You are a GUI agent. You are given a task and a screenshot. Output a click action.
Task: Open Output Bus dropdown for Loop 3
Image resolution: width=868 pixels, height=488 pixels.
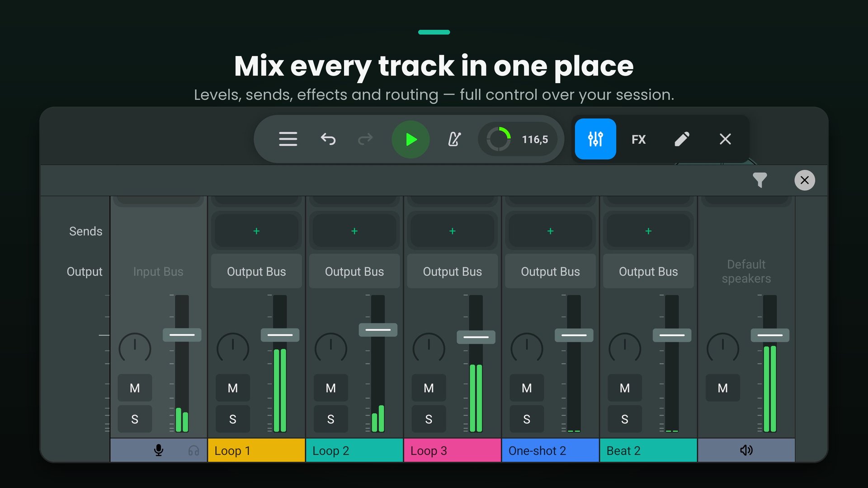[453, 271]
